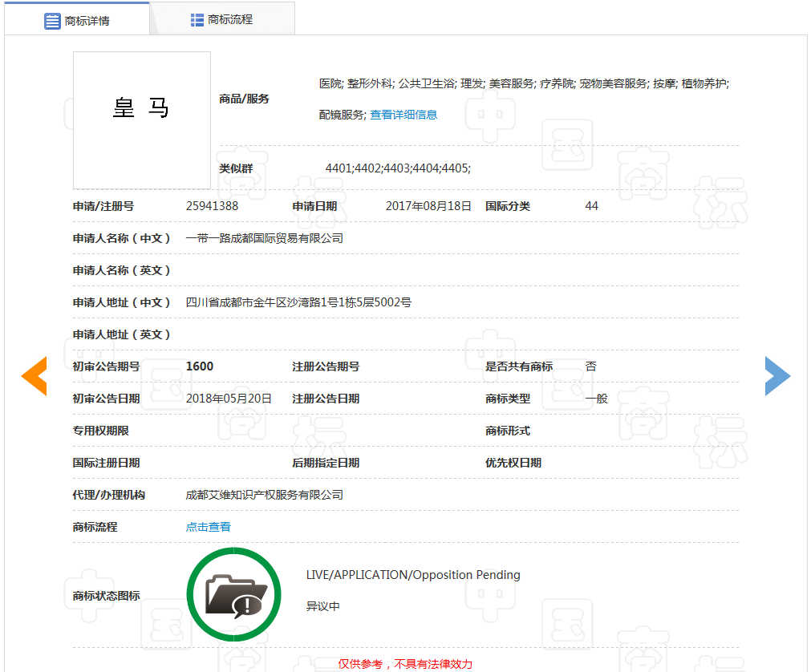This screenshot has width=811, height=672.
Task: Click the applicant address in 四川省成都市
Action: [298, 302]
